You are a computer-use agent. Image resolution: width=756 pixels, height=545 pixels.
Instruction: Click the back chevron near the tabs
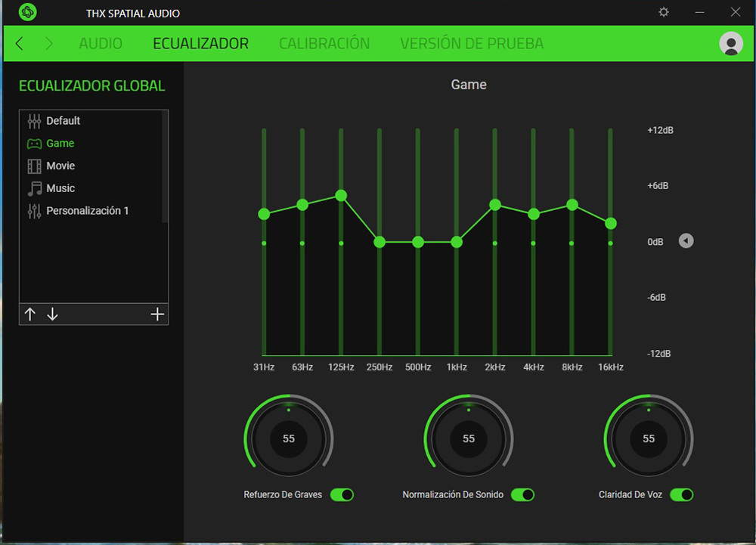coord(18,43)
